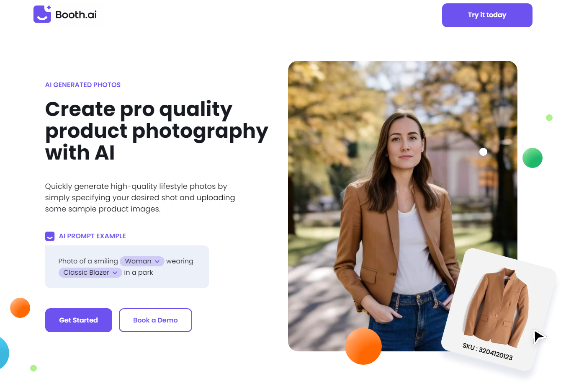Image resolution: width=566 pixels, height=392 pixels.
Task: Click the blazer product card thumbnail
Action: click(499, 309)
